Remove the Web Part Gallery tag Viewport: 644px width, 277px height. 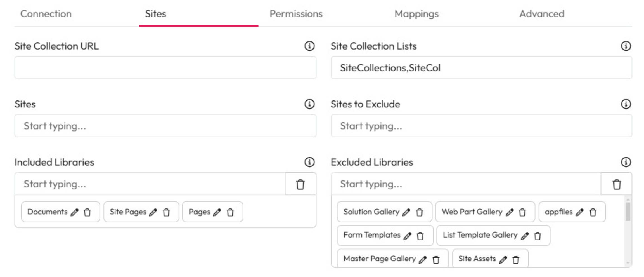click(522, 212)
